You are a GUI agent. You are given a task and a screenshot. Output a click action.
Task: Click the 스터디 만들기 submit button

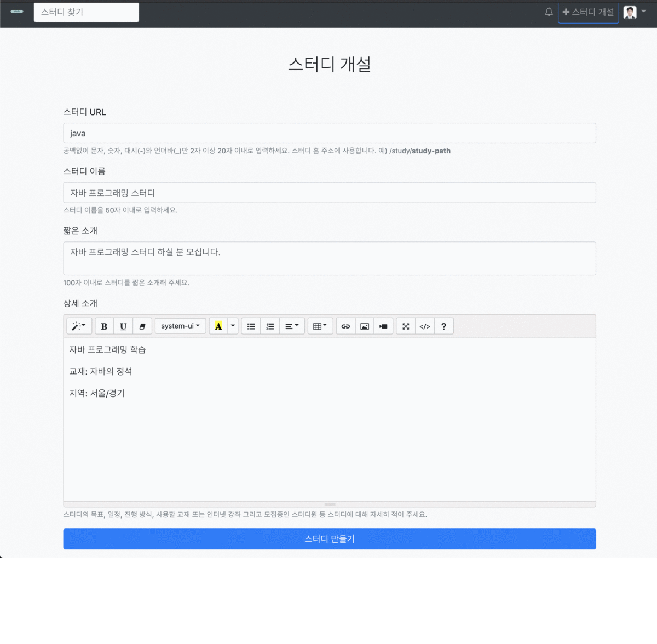coord(329,539)
